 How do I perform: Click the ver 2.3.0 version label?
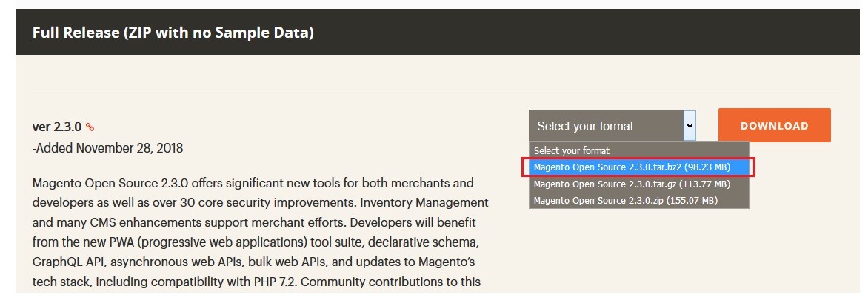(57, 127)
